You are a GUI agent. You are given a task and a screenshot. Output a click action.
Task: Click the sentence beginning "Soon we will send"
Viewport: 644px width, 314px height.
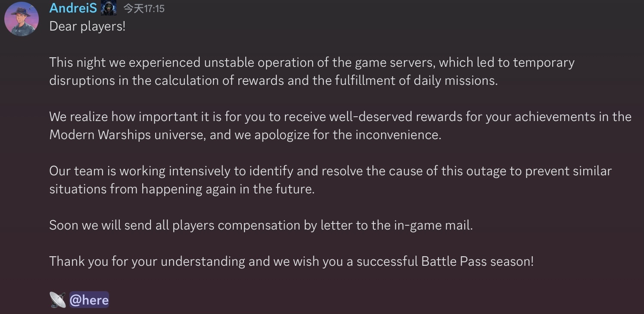261,225
